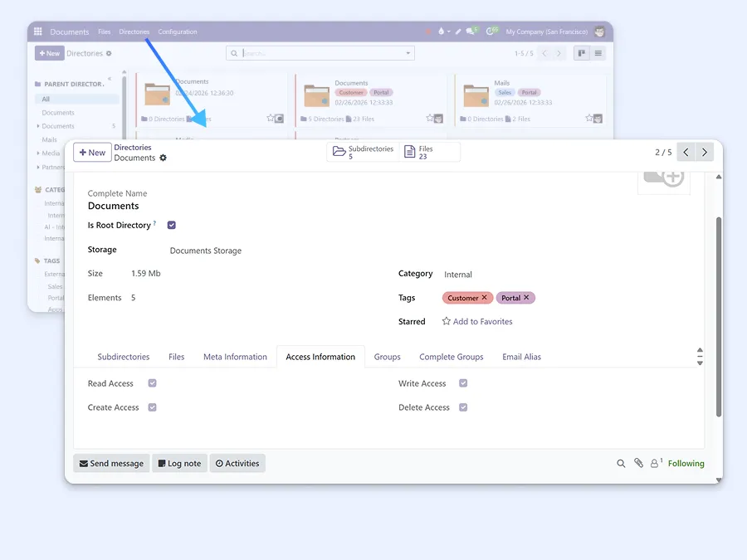The height and width of the screenshot is (560, 747).
Task: Disable the Write Access checkbox
Action: coord(463,382)
